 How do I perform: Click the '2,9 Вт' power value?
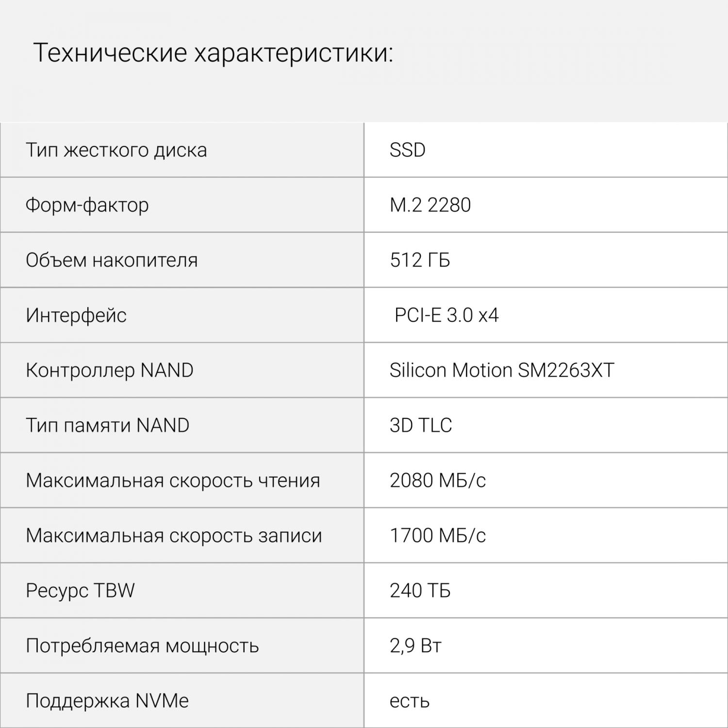[x=415, y=646]
